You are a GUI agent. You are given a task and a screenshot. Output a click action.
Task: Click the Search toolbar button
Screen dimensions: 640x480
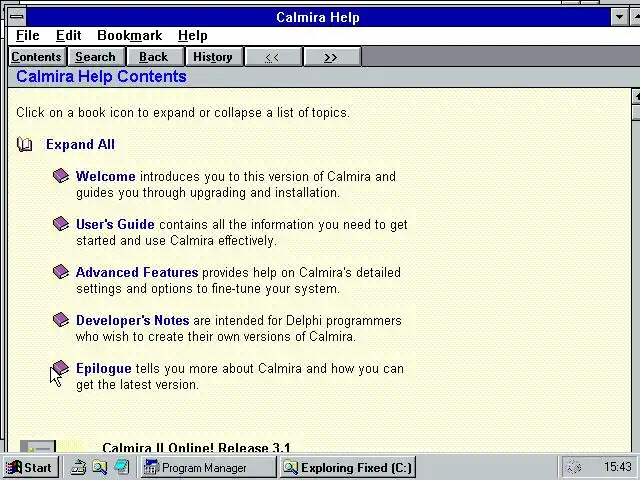95,57
